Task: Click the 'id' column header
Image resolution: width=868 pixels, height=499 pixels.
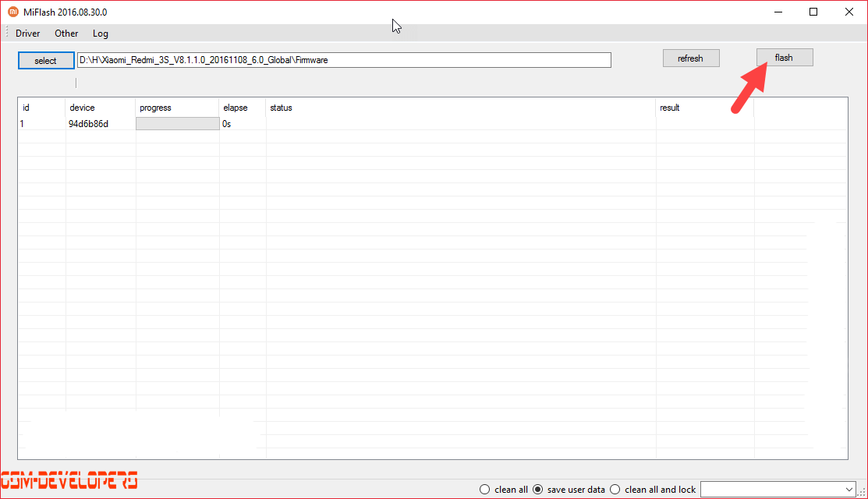Action: pyautogui.click(x=41, y=108)
